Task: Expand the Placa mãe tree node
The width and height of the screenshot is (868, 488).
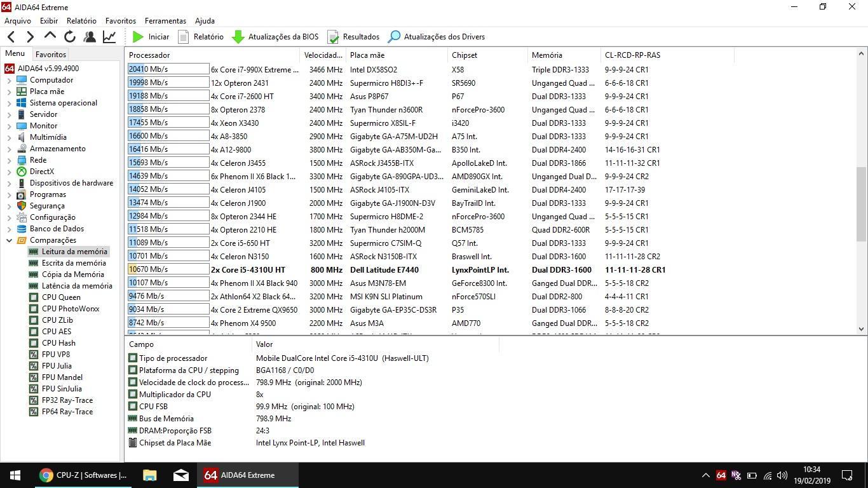Action: (9, 91)
